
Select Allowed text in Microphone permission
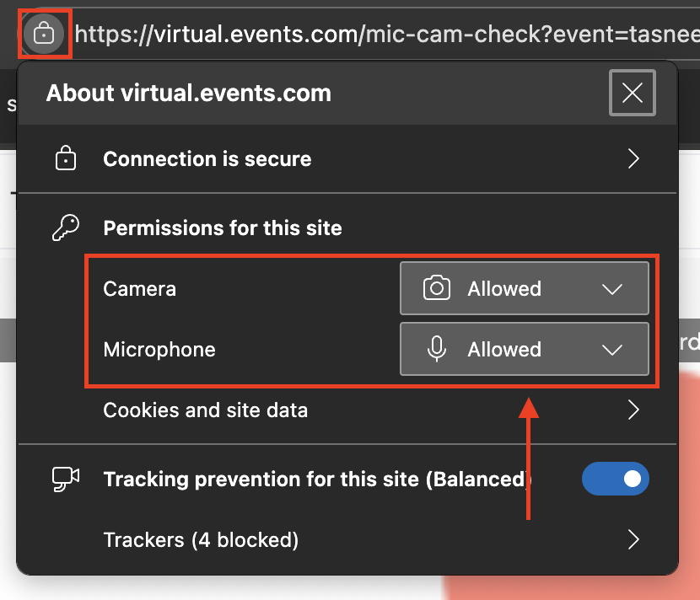coord(504,350)
